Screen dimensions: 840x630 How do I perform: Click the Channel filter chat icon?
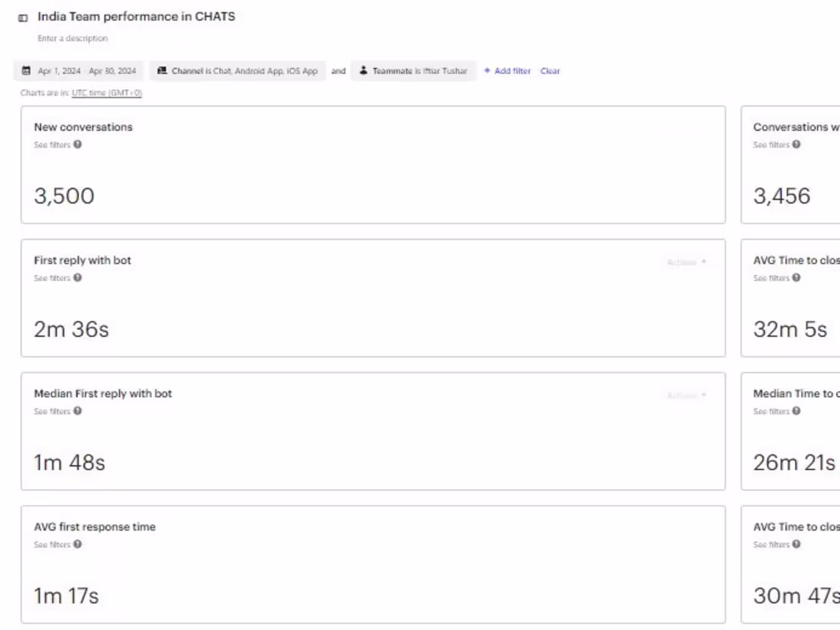pyautogui.click(x=162, y=70)
